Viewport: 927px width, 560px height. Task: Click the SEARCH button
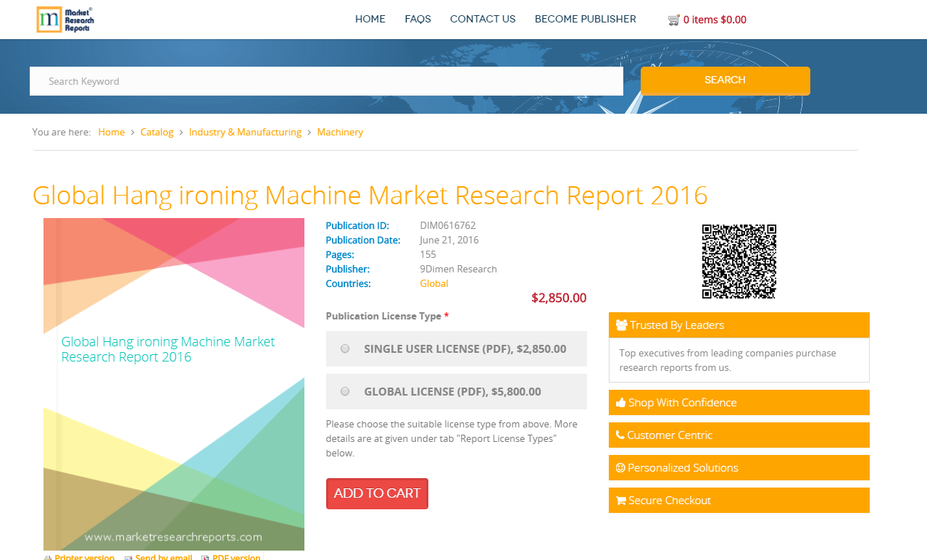[x=726, y=80]
